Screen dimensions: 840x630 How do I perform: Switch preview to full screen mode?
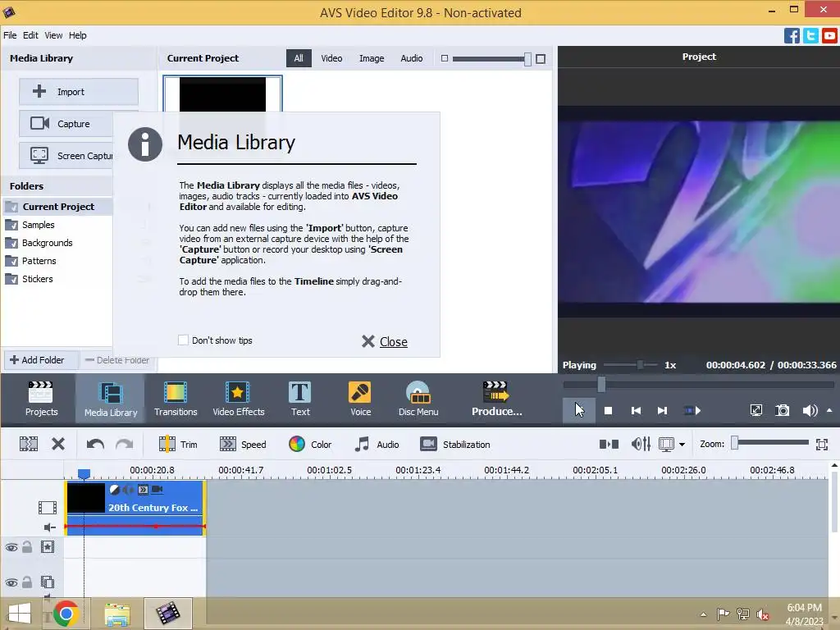[756, 410]
